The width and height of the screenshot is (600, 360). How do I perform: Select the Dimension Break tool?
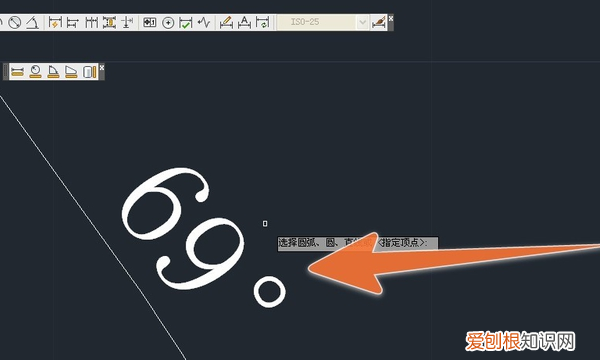pyautogui.click(x=127, y=23)
